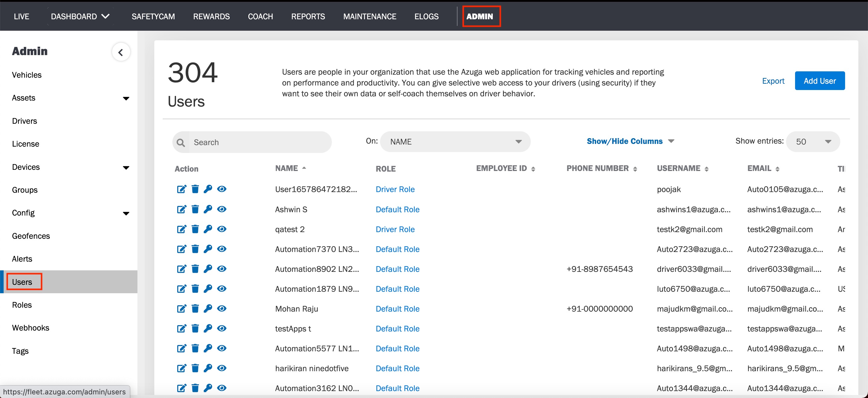Screen dimensions: 868x398
Task: Click eye icon for Automation1879 row
Action: 222,289
